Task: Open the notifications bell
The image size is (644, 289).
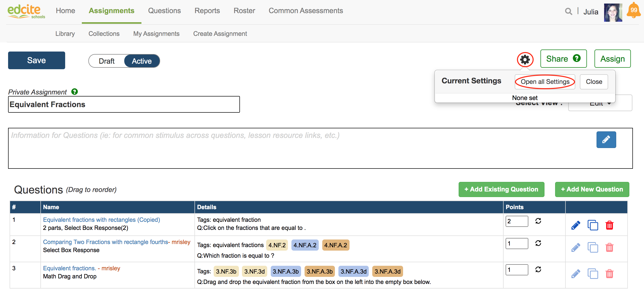Action: click(x=633, y=11)
